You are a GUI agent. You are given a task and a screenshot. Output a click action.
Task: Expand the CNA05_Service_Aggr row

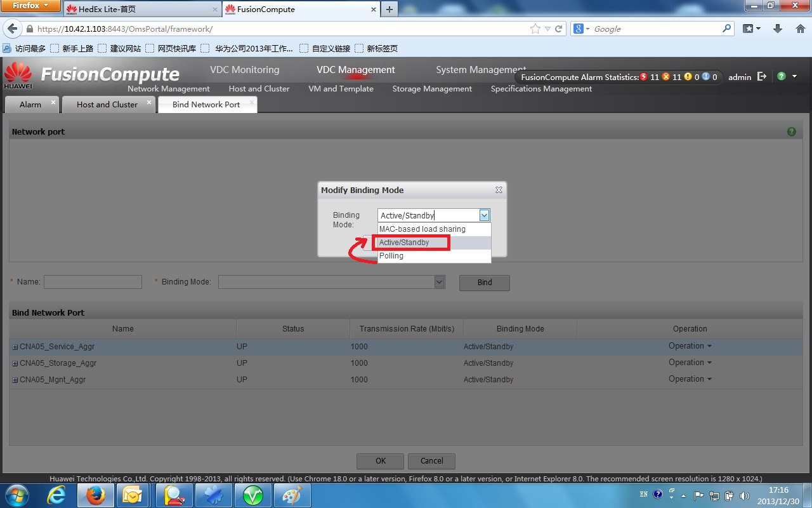(x=15, y=347)
